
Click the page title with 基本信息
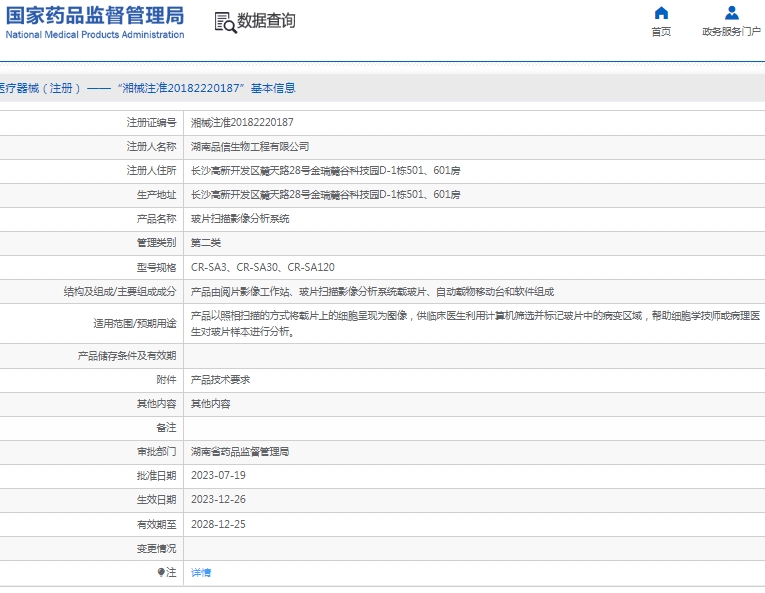pos(148,88)
